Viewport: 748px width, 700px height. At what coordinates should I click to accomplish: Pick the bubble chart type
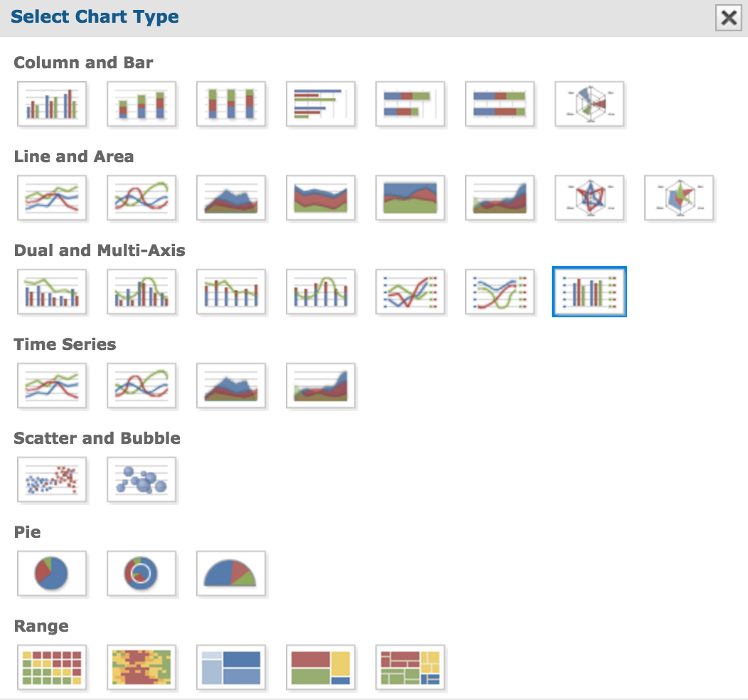point(141,479)
